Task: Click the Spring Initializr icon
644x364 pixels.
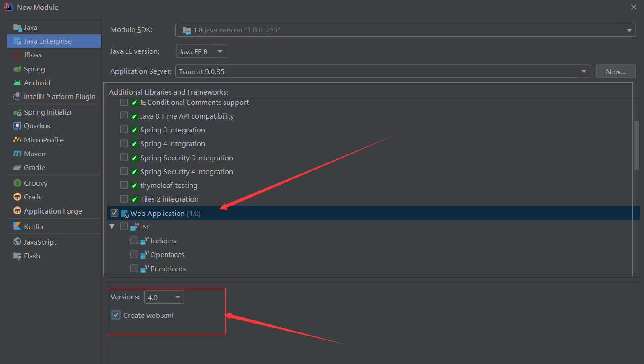Action: coord(17,112)
